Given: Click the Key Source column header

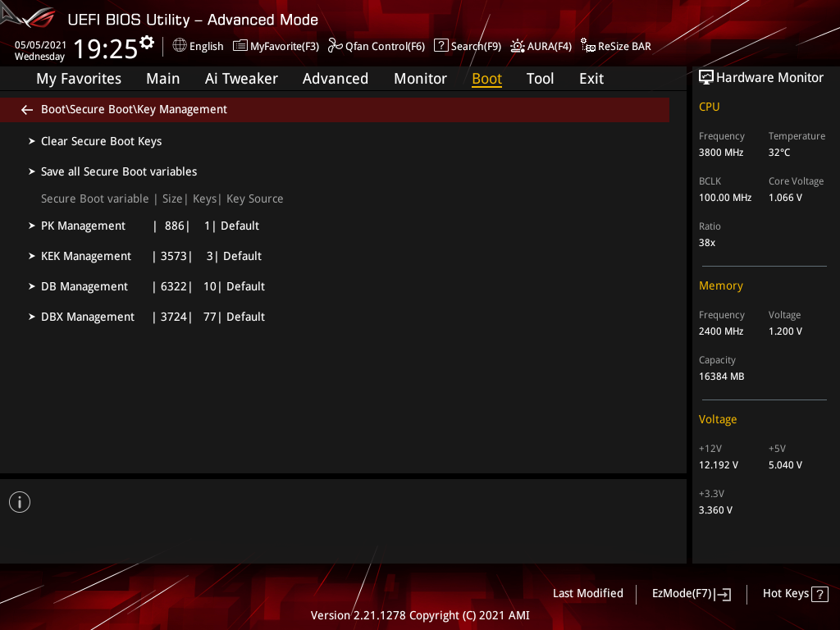Looking at the screenshot, I should click(254, 199).
